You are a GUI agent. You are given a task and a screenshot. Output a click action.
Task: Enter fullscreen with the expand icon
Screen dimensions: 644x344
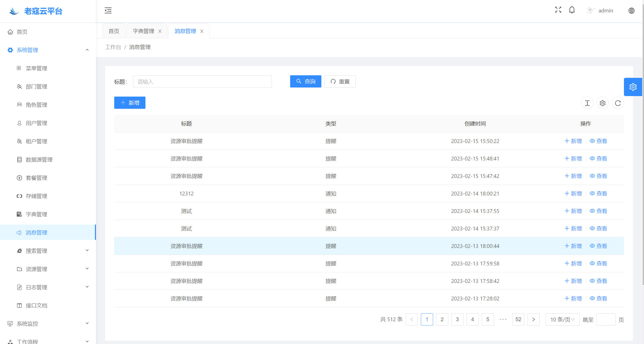click(x=558, y=10)
